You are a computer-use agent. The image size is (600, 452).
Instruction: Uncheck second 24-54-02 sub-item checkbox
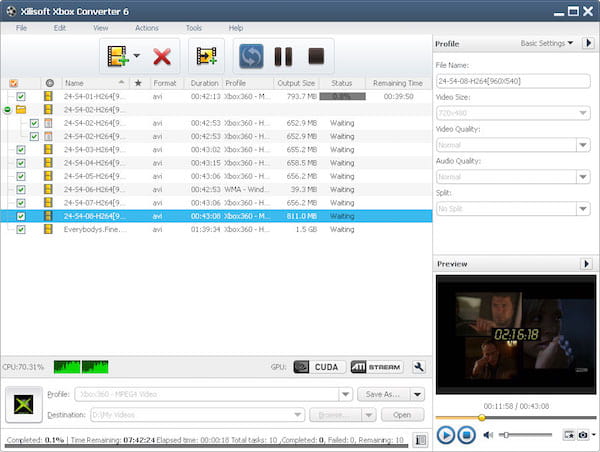pos(34,136)
